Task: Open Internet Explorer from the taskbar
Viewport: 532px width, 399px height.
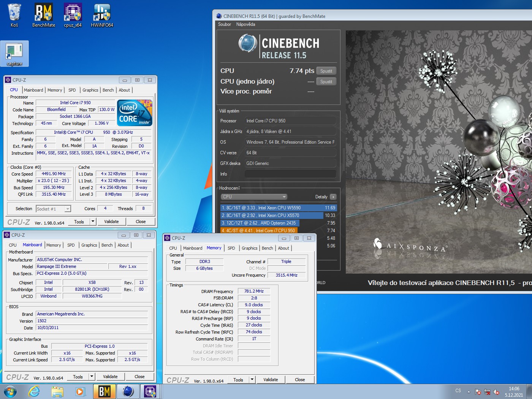Action: [x=34, y=391]
